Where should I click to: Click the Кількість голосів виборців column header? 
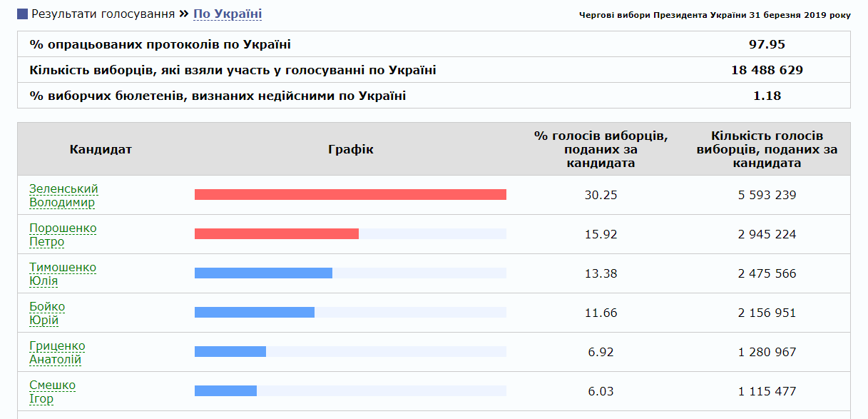pos(767,149)
